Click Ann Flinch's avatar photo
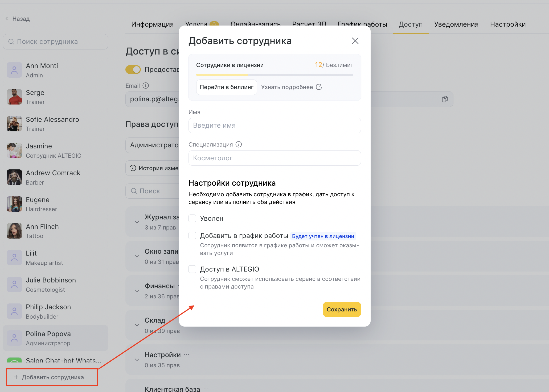Viewport: 549px width, 392px height. pyautogui.click(x=14, y=231)
